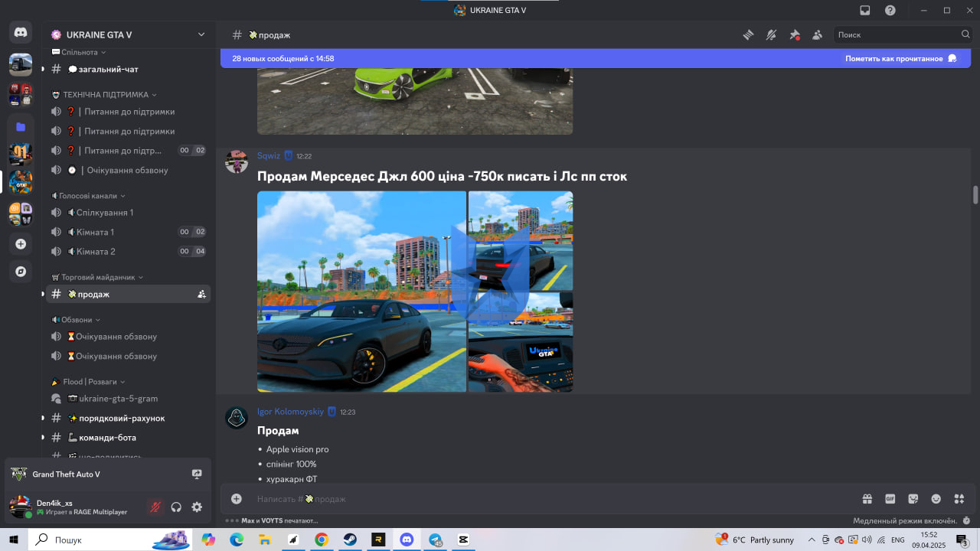Click the Windows taskbar Пошук search box
This screenshot has width=980, height=551.
point(109,540)
